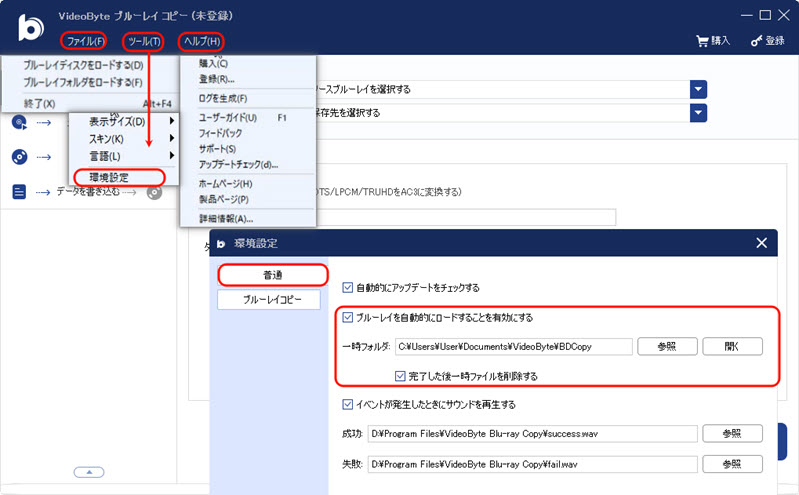
Task: Click the VideoByte logo icon
Action: click(31, 28)
